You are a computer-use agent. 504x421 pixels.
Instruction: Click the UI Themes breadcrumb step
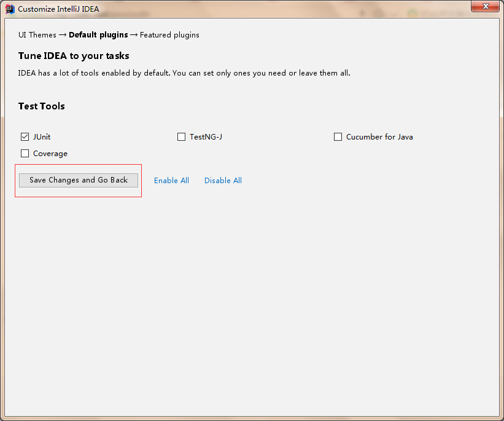coord(37,35)
